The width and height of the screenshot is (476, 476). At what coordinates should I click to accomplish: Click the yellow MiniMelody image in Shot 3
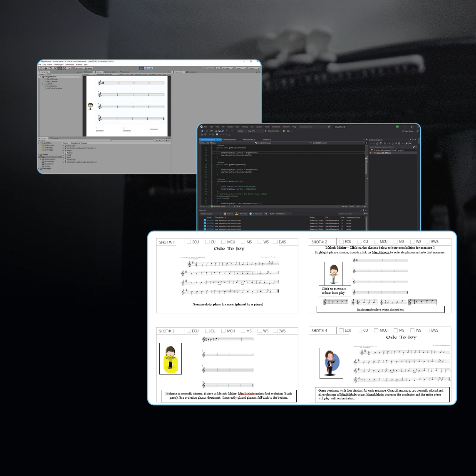point(171,359)
